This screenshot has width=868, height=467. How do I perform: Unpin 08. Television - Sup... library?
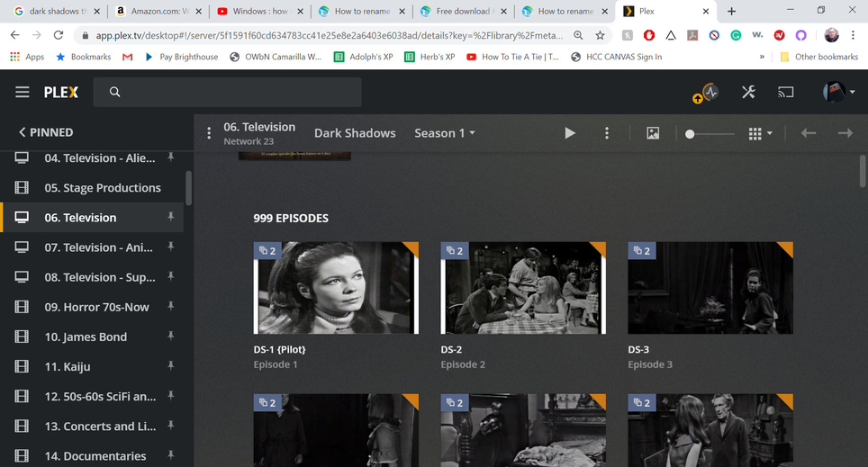[170, 276]
